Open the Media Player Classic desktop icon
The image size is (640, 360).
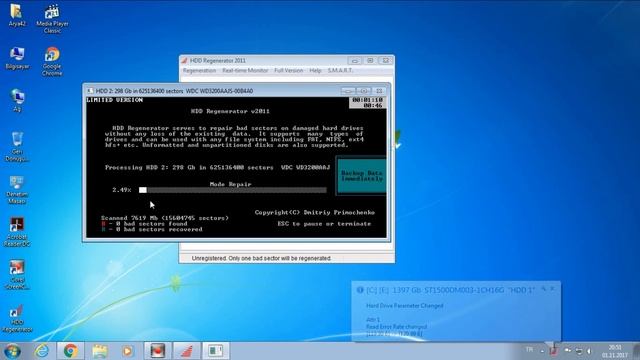[x=52, y=18]
